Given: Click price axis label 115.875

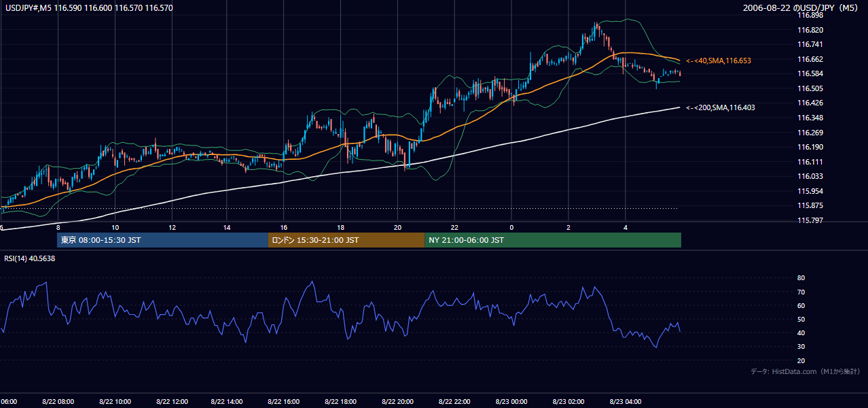Looking at the screenshot, I should click(x=810, y=205).
